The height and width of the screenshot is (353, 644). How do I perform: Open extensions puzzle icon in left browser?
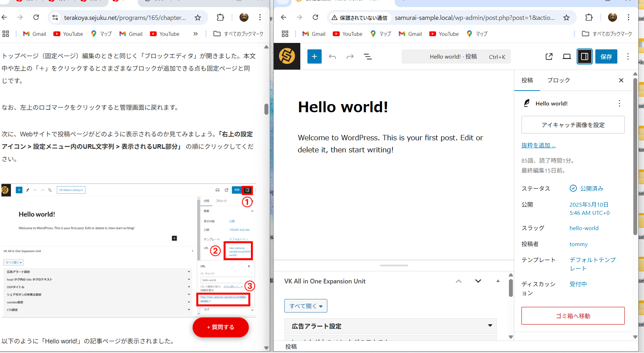220,17
